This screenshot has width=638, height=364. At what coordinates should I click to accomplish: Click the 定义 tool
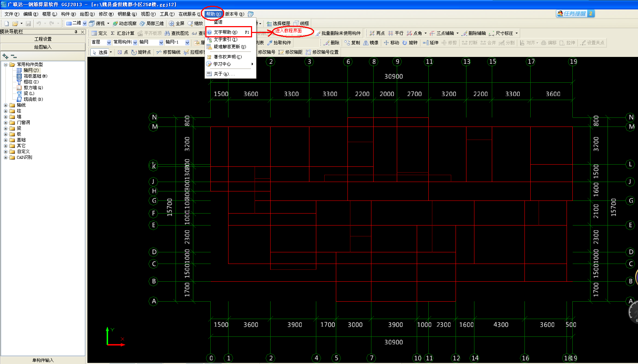(99, 33)
